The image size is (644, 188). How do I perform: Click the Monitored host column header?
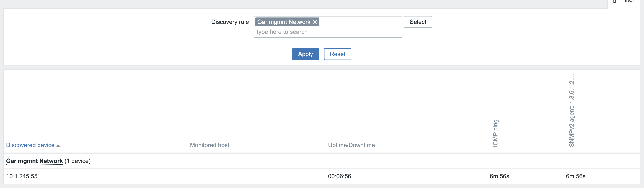(x=209, y=145)
